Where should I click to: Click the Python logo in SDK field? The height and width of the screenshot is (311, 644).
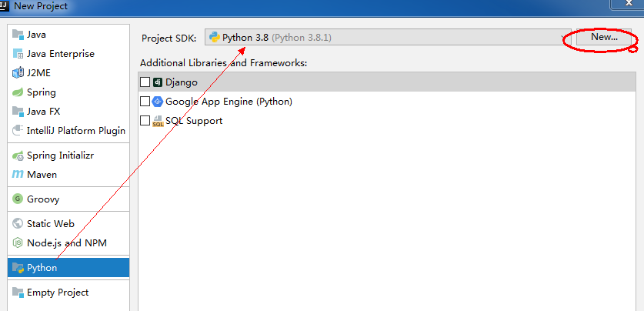[x=215, y=38]
